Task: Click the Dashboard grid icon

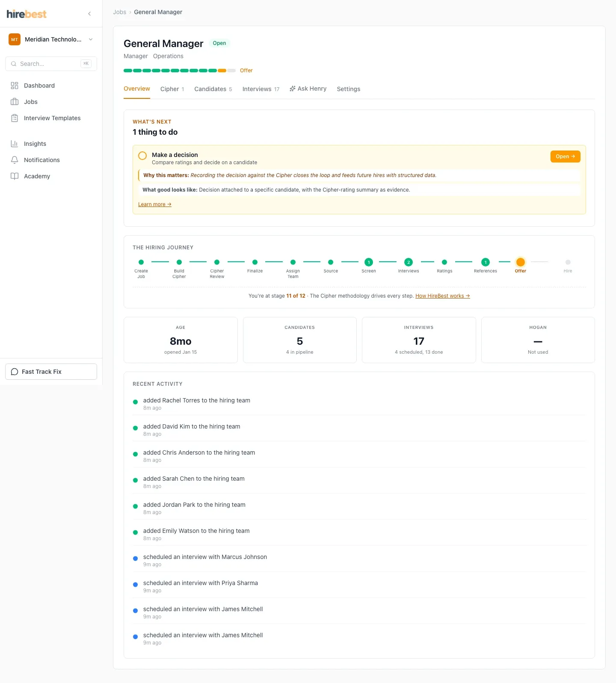Action: 15,86
